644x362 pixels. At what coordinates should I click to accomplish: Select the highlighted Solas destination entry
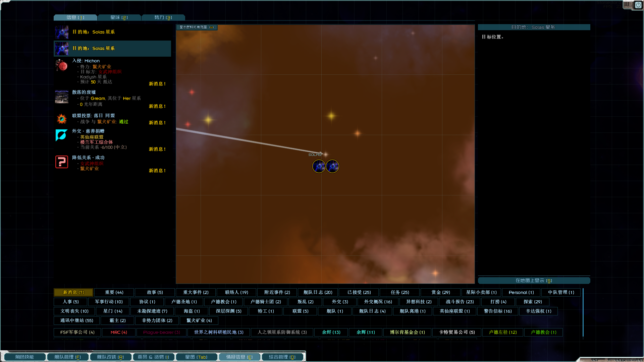(x=112, y=49)
